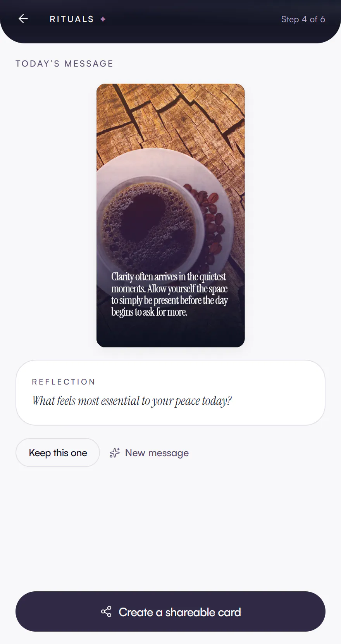Tap the quote starting with Clarity often arrives
This screenshot has height=644, width=341.
pyautogui.click(x=169, y=294)
